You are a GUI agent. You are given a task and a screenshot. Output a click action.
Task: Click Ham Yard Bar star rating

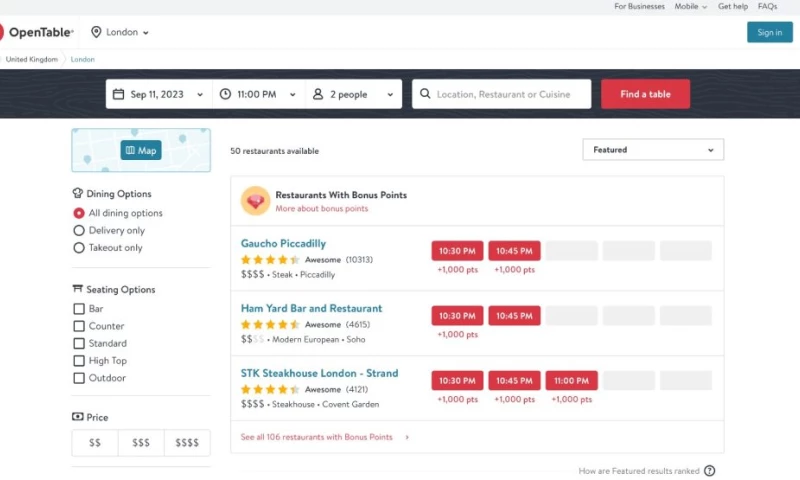tap(270, 324)
